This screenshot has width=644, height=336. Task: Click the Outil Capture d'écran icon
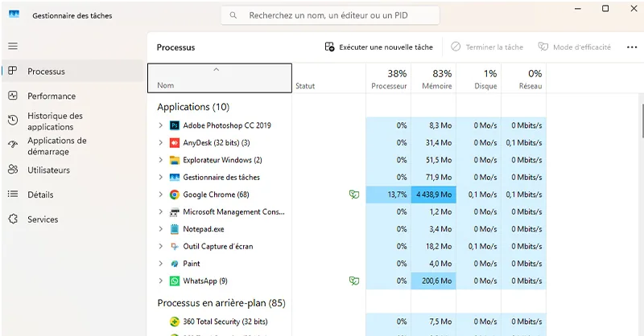[x=175, y=246]
